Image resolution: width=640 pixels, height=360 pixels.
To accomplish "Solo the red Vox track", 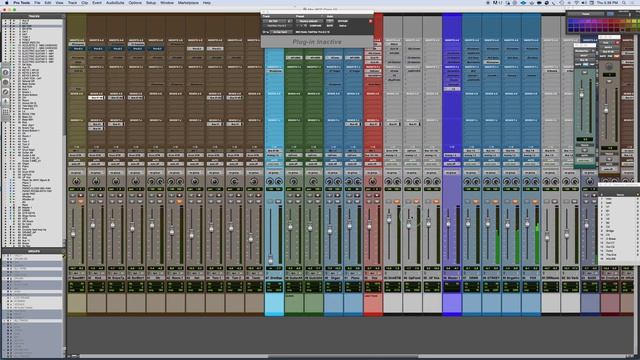I will coord(369,201).
